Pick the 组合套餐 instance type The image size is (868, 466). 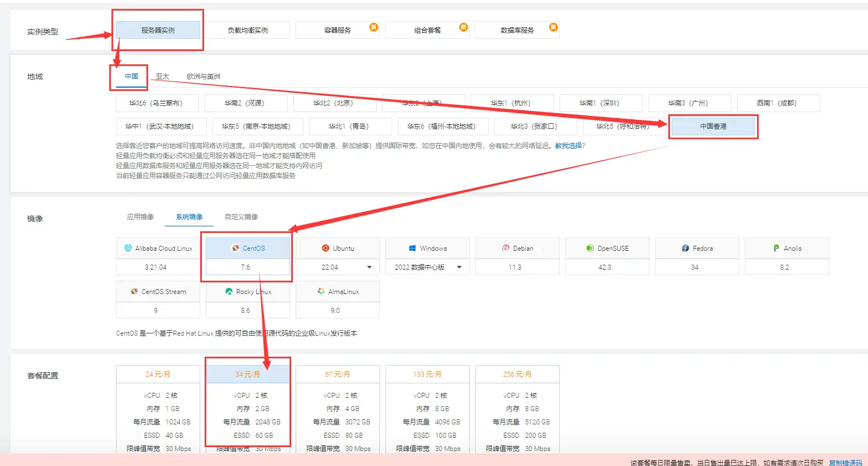tap(428, 30)
